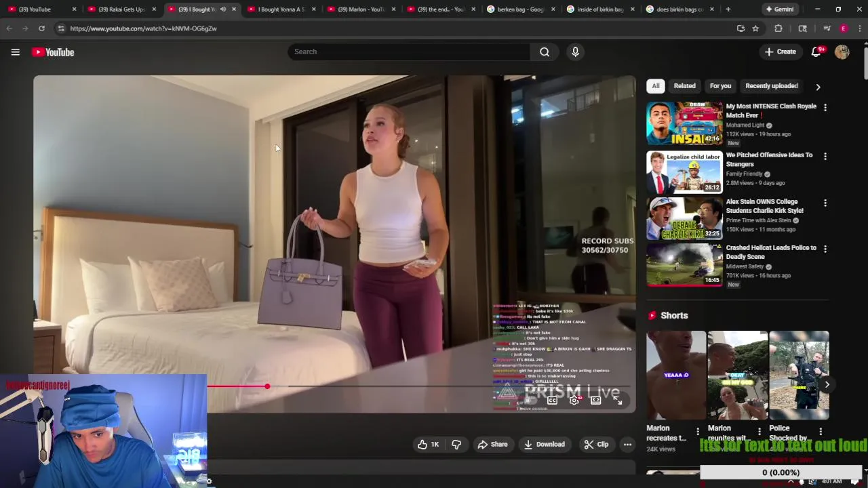Select the 'Related' filter chip
This screenshot has height=488, width=868.
[x=684, y=86]
